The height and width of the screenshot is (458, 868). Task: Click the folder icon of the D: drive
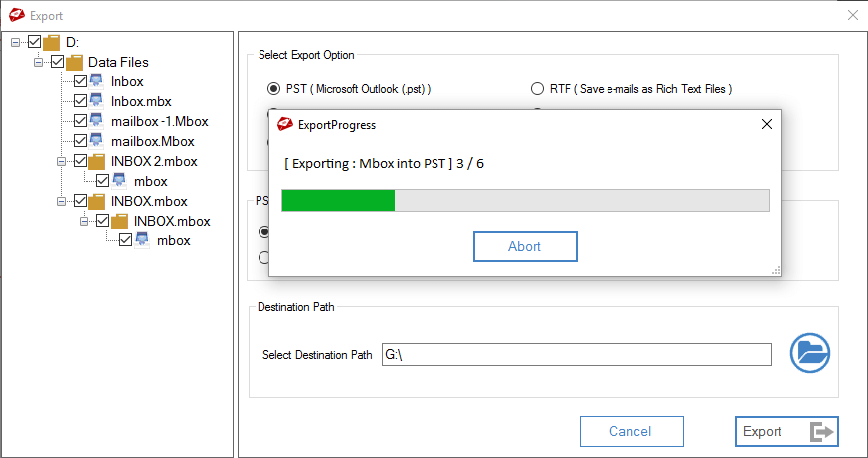tap(52, 42)
